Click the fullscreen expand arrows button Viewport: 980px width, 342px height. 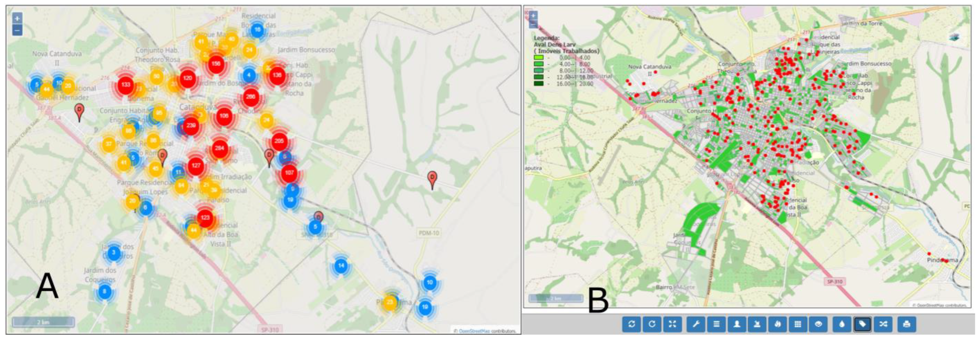point(673,324)
